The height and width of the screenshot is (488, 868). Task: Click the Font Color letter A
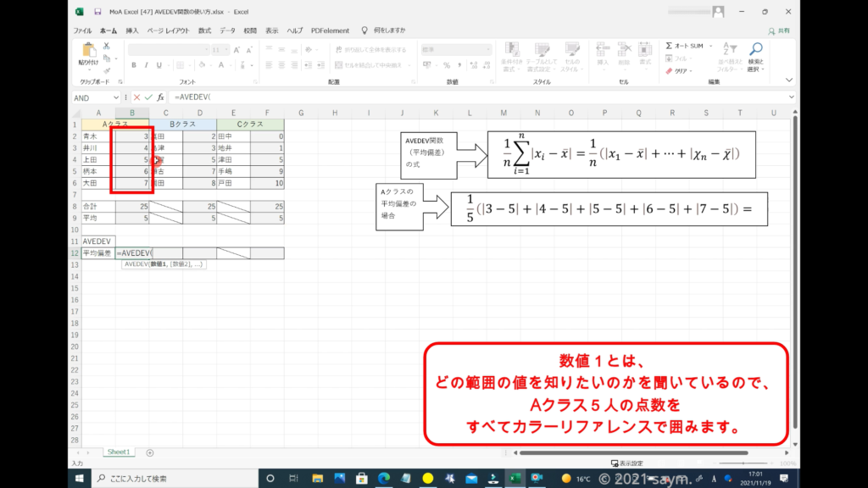click(x=221, y=65)
